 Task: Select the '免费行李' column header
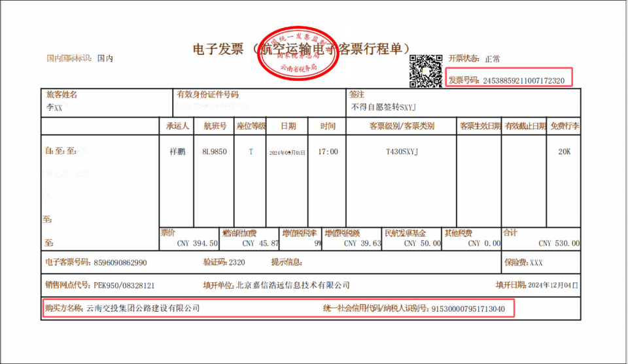coord(565,126)
